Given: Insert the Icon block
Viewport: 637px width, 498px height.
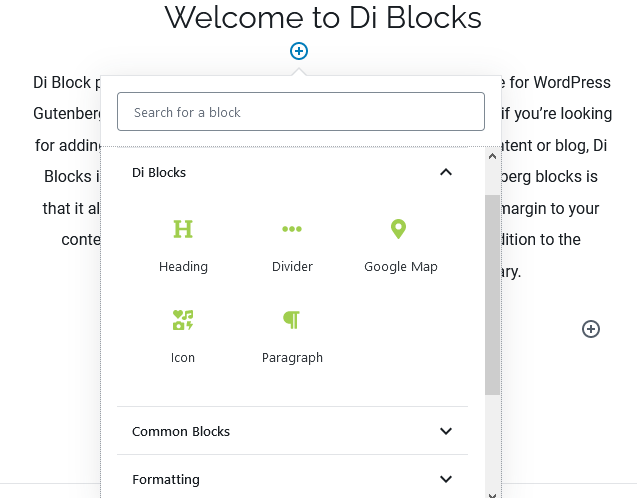Looking at the screenshot, I should 183,337.
